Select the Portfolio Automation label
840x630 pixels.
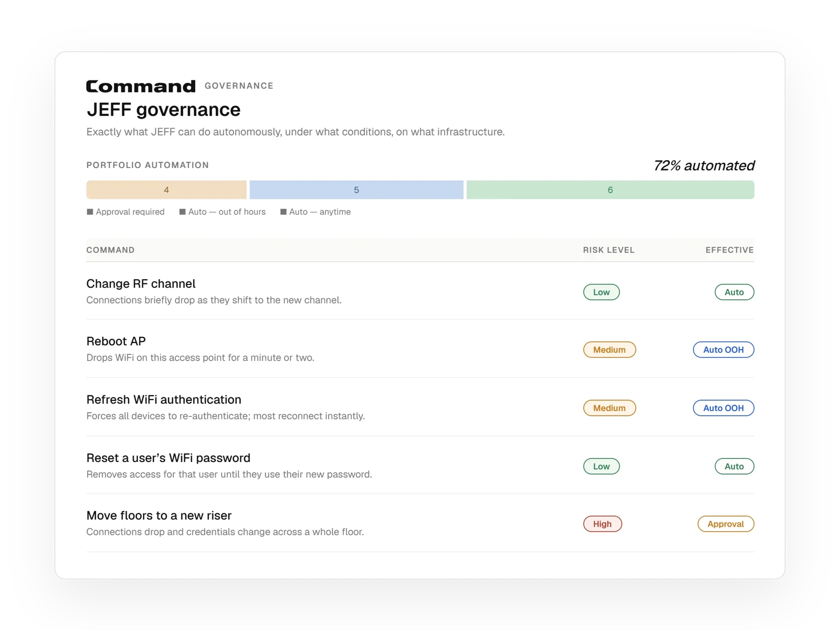point(148,165)
